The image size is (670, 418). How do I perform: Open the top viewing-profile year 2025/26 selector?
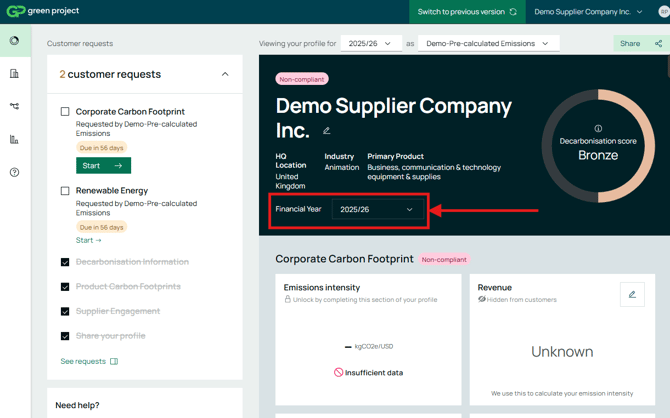point(371,44)
